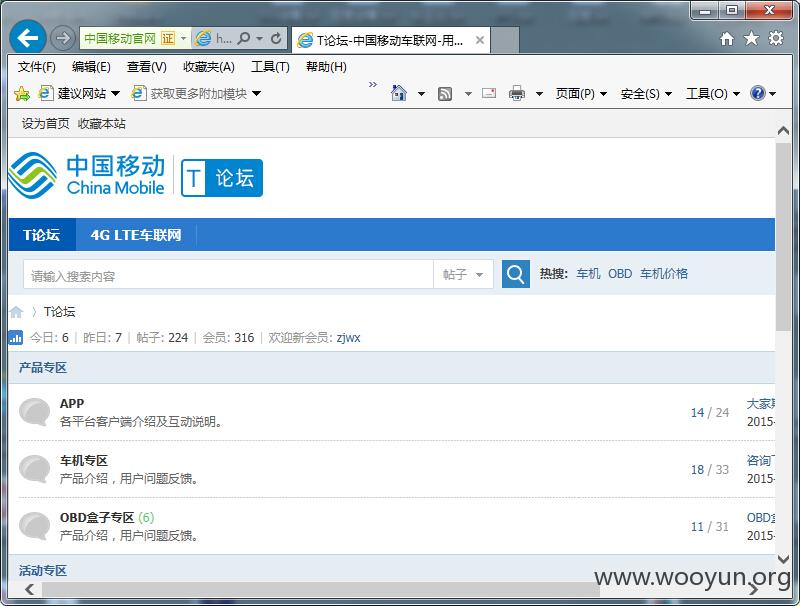Click the 车机价格 hot search link
800x606 pixels.
[664, 274]
